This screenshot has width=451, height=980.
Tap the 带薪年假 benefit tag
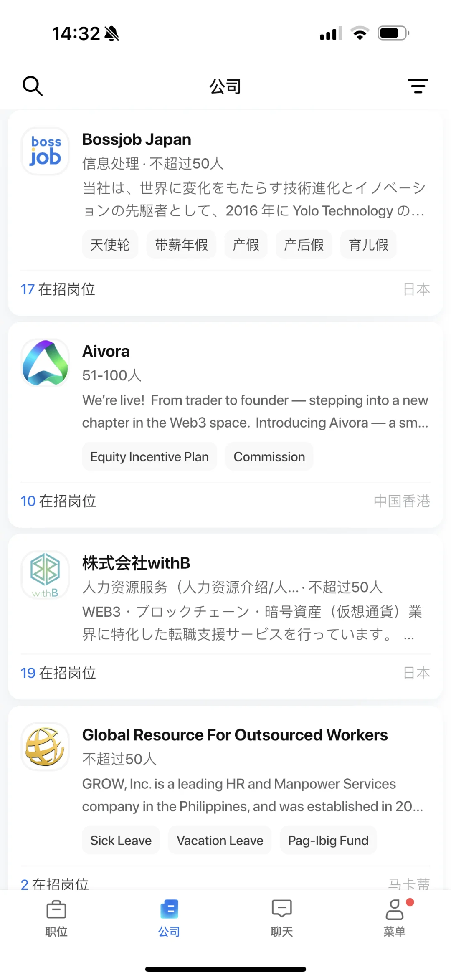click(182, 245)
